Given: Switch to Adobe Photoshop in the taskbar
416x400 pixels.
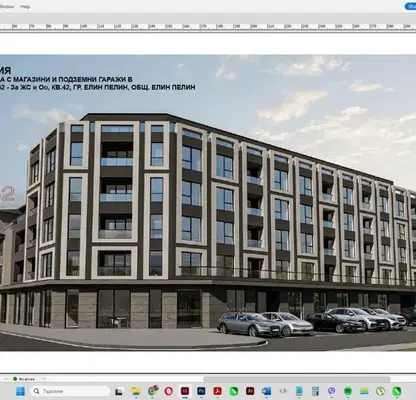Looking at the screenshot, I should point(201,391).
